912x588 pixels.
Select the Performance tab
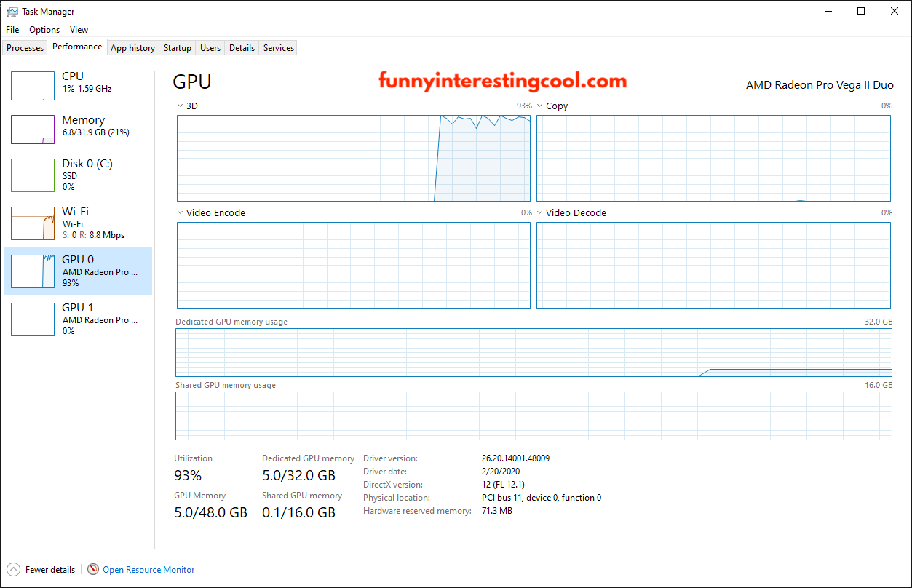pyautogui.click(x=77, y=47)
